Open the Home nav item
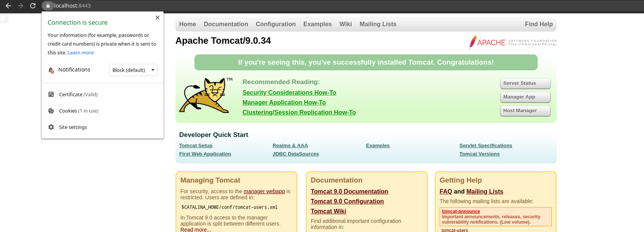Image resolution: width=644 pixels, height=232 pixels. (188, 24)
